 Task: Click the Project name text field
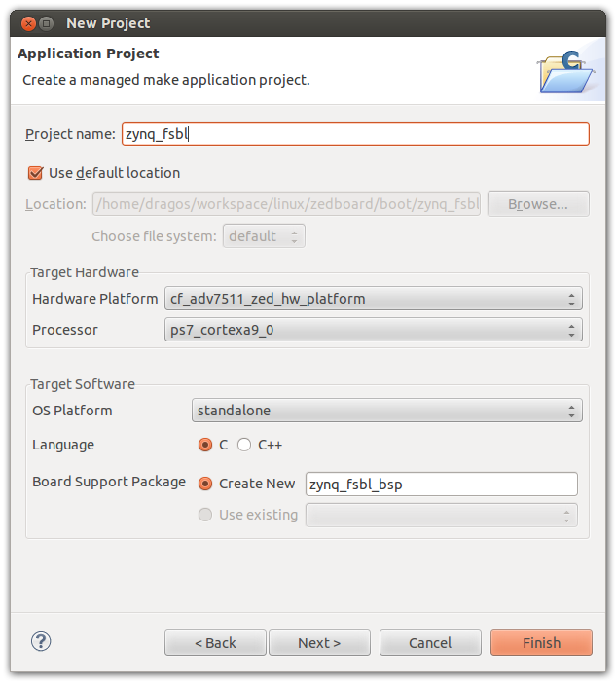coord(355,134)
